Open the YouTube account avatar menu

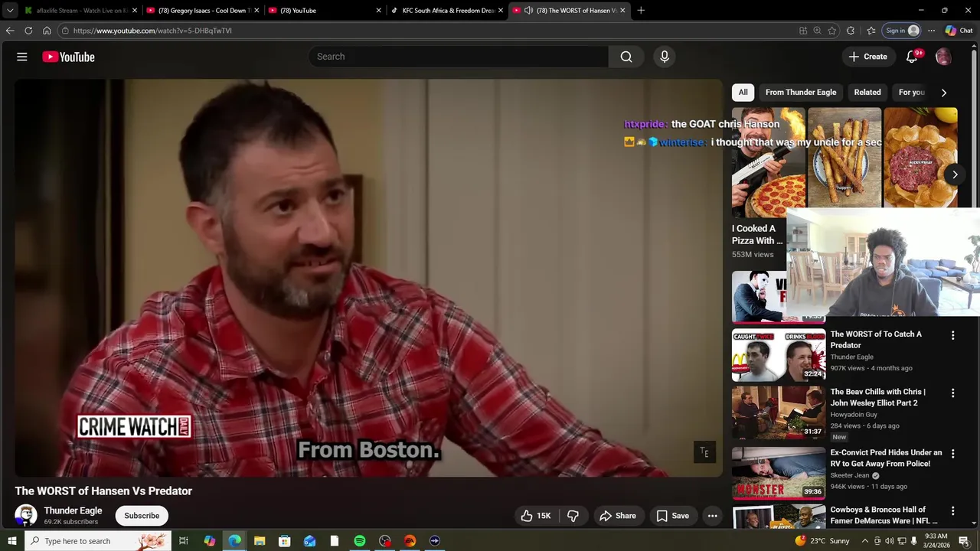click(x=943, y=57)
